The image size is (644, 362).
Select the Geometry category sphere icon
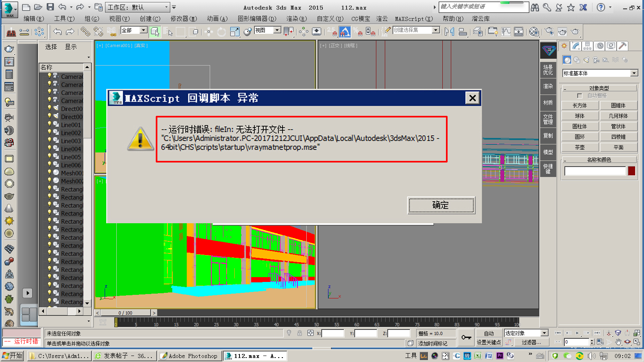click(x=567, y=60)
